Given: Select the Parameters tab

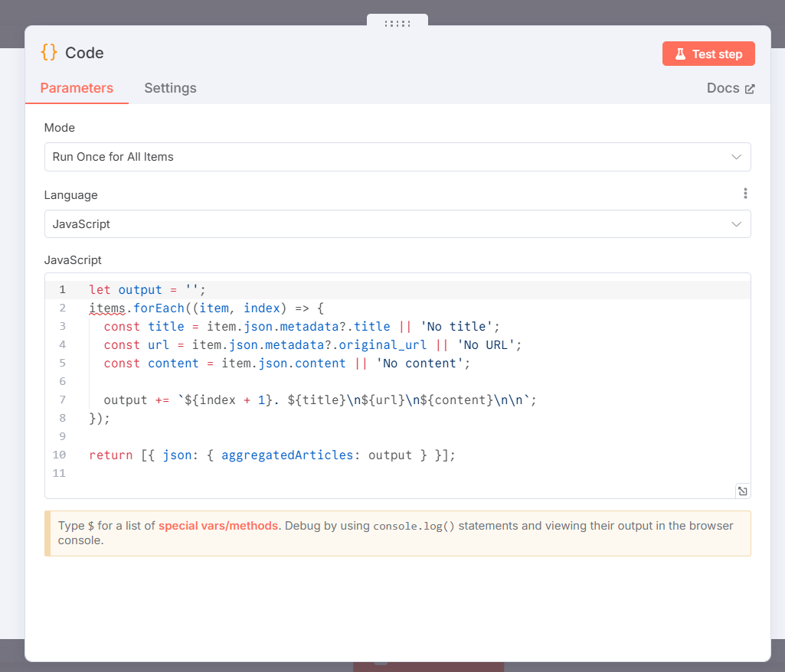Looking at the screenshot, I should pos(77,88).
